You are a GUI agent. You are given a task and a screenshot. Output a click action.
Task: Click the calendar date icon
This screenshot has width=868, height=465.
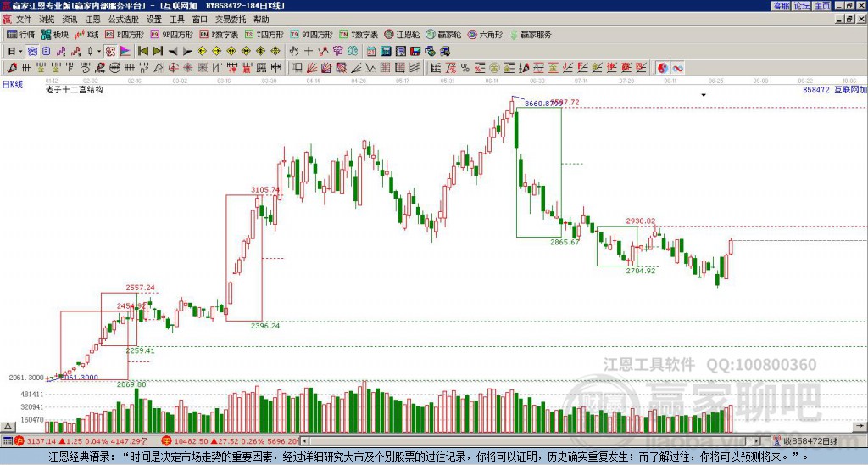pos(371,52)
